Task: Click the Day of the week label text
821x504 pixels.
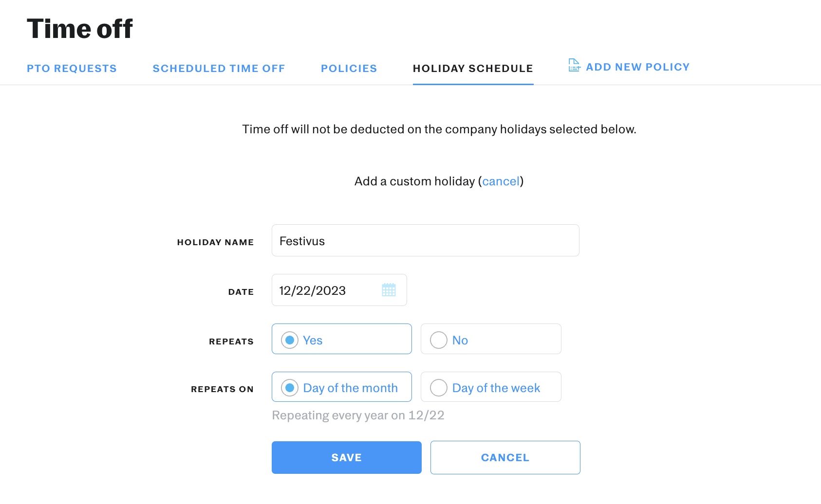Action: tap(496, 388)
